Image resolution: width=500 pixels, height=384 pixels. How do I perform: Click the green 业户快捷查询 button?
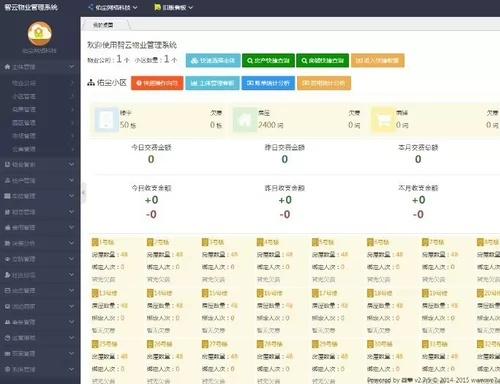click(x=268, y=60)
